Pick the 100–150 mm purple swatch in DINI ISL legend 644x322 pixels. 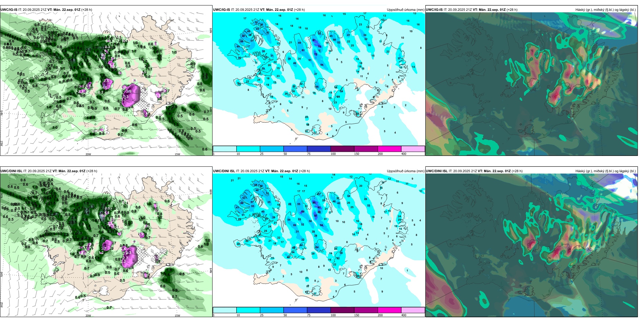[342, 310]
